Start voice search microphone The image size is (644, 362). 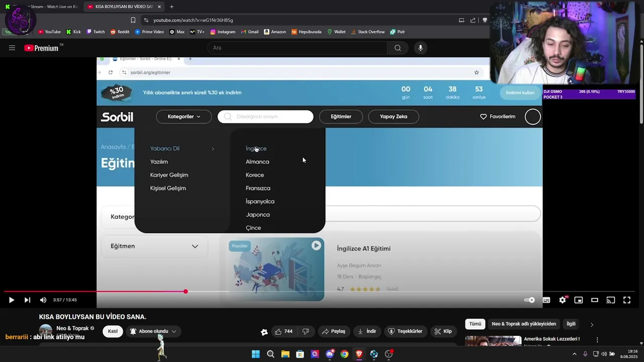pos(421,48)
